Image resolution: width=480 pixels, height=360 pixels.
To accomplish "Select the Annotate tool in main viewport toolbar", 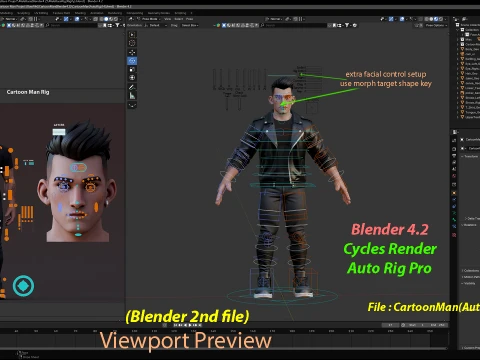I will click(x=132, y=87).
